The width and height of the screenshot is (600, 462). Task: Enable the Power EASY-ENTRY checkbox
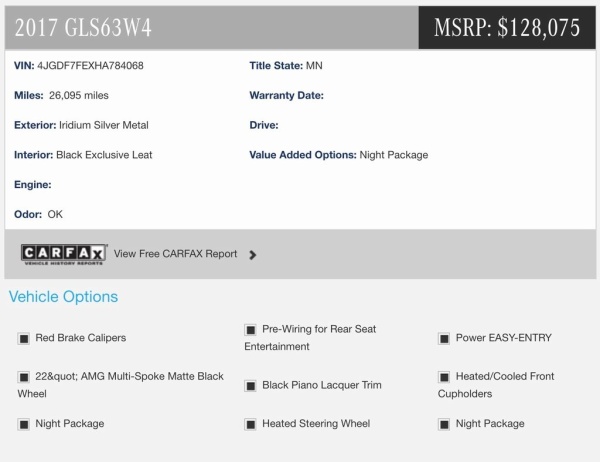pos(444,339)
